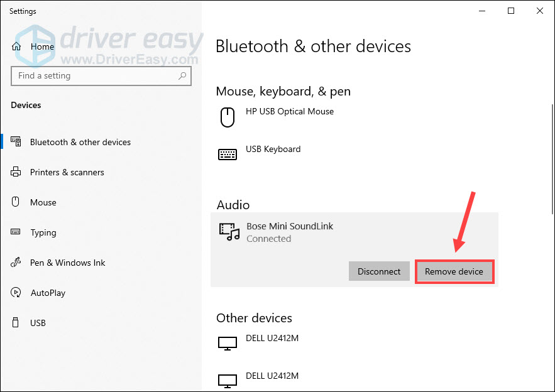Open the Printers & scanners page

pos(67,172)
